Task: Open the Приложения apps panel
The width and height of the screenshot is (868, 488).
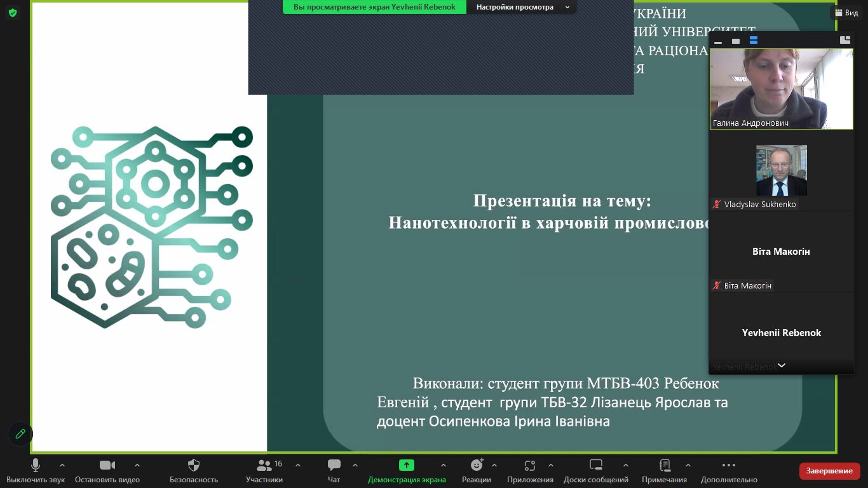Action: click(530, 470)
